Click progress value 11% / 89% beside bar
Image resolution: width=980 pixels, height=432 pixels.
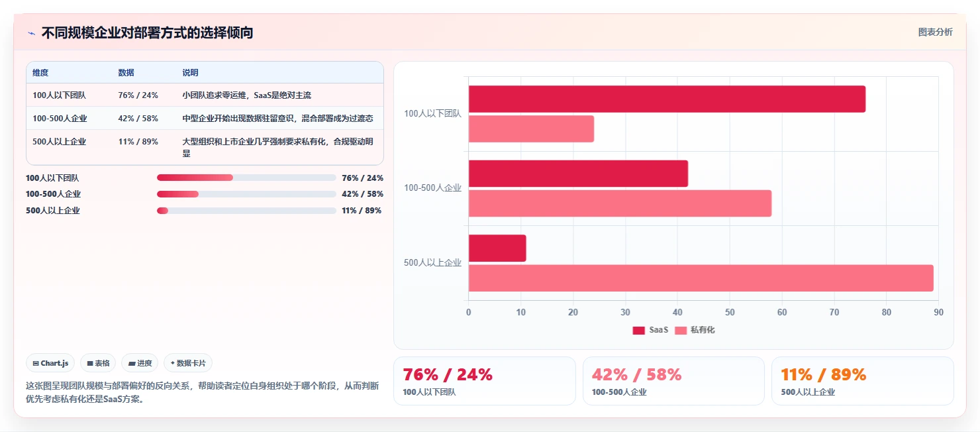pyautogui.click(x=362, y=211)
